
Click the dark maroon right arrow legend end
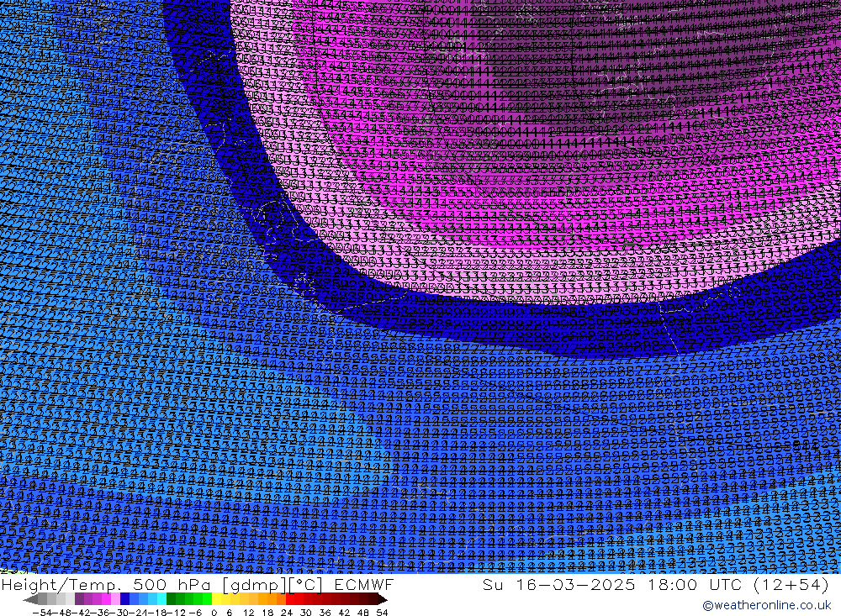[382, 599]
